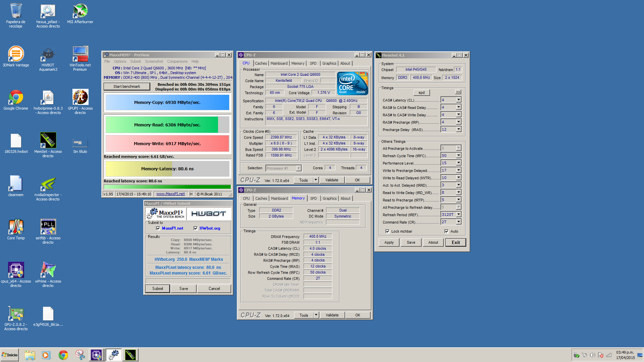Screen dimensions: 644x362
Task: Click Validate in top CPU-Z window
Action: [x=332, y=180]
